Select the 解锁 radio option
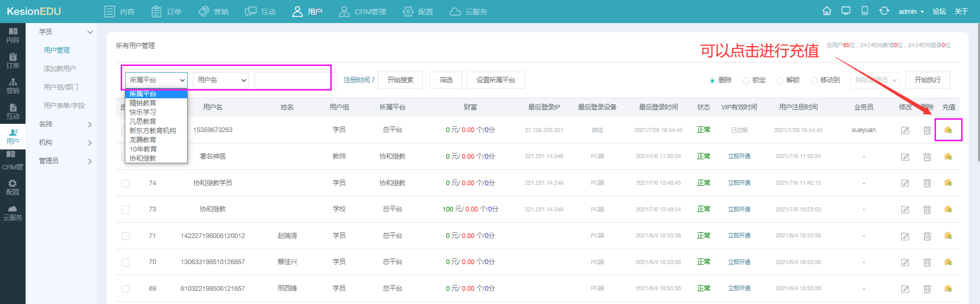Screen dimensions: 980x304 tap(780, 80)
